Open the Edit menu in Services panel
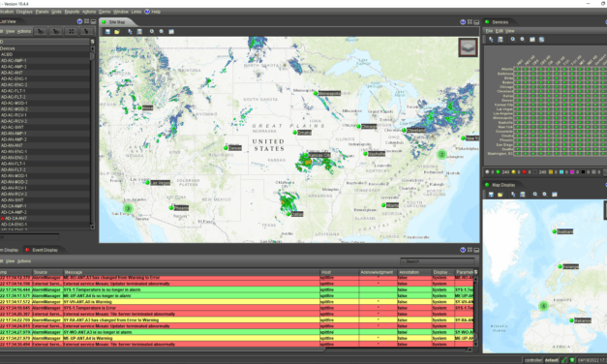This screenshot has width=607, height=364. [x=500, y=31]
